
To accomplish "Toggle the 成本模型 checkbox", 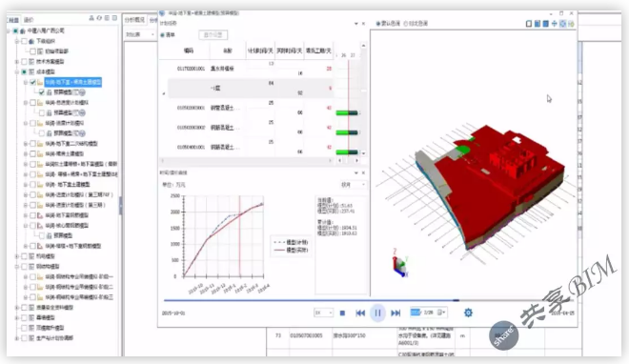I will tap(24, 71).
